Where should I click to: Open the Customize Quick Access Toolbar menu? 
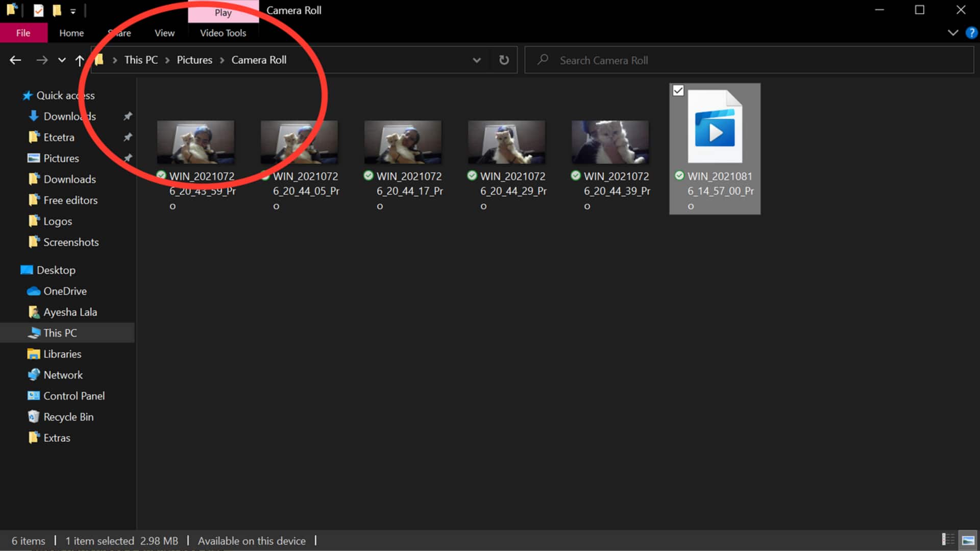(x=73, y=10)
